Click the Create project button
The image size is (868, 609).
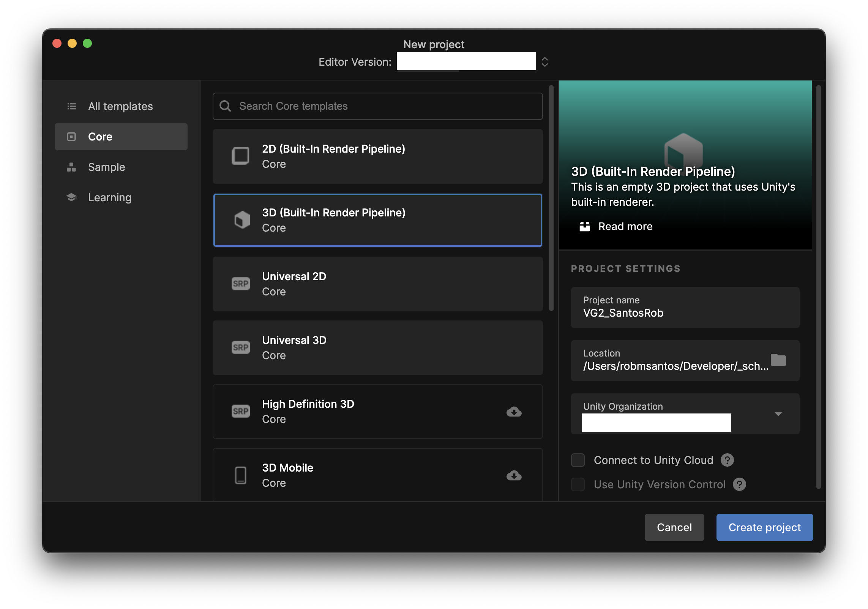(x=764, y=527)
